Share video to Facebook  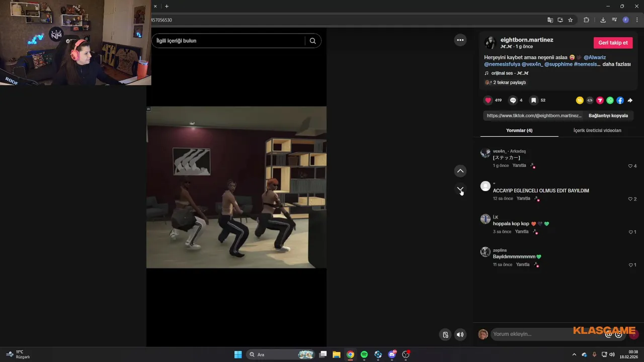tap(620, 101)
